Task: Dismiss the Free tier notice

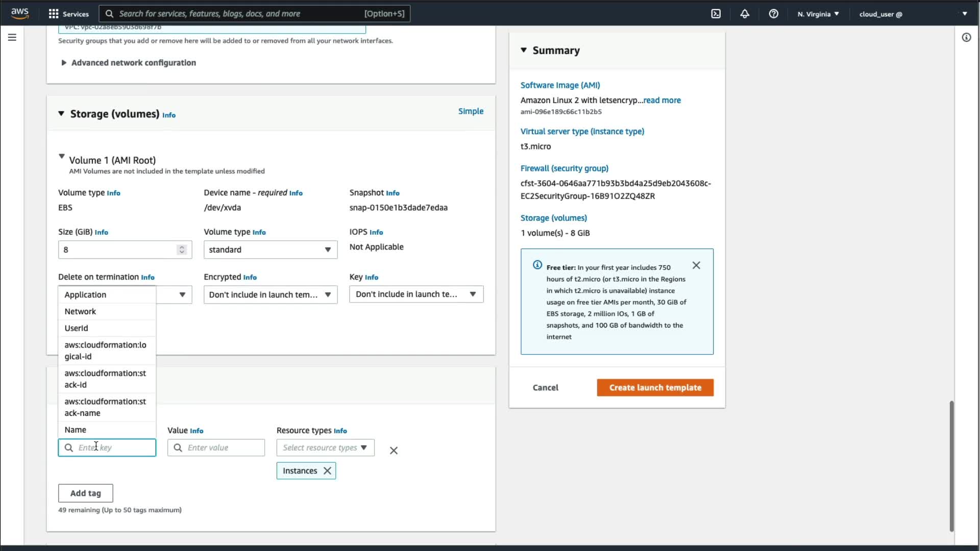Action: pyautogui.click(x=696, y=265)
